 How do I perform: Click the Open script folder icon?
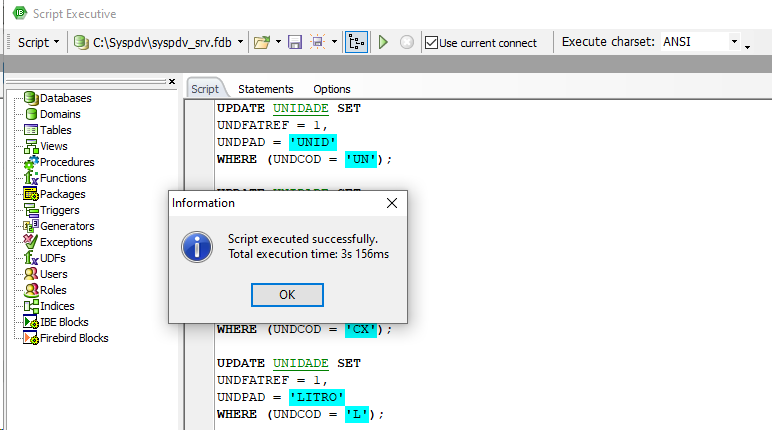coord(262,42)
